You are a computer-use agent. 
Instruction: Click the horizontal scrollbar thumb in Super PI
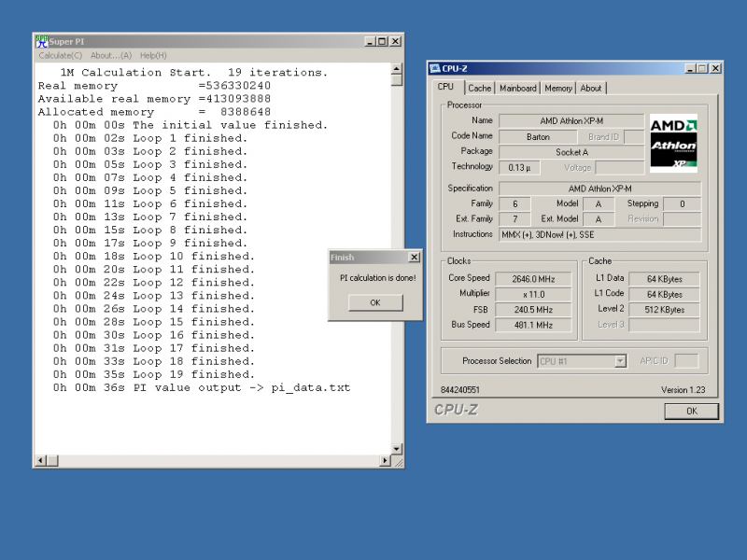tap(52, 460)
